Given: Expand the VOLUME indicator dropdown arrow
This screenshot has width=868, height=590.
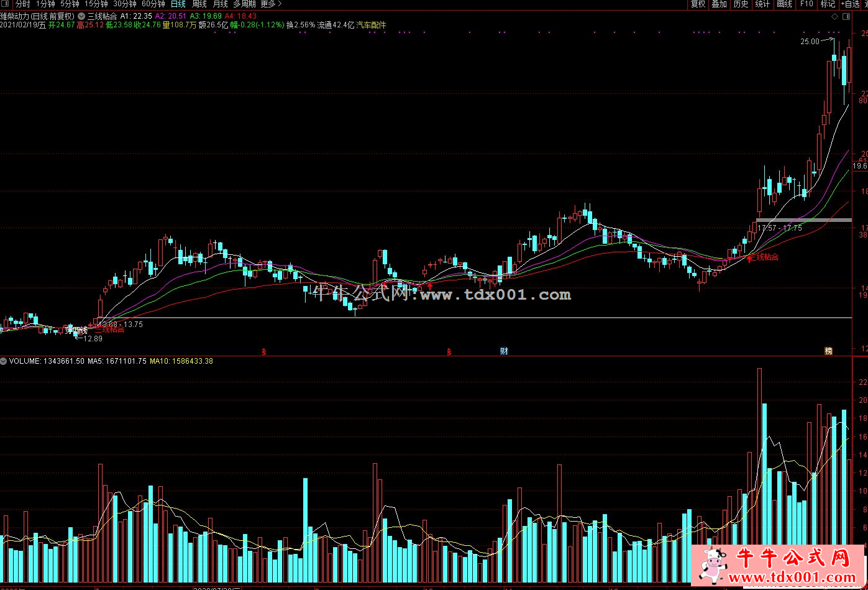Looking at the screenshot, I should [4, 361].
